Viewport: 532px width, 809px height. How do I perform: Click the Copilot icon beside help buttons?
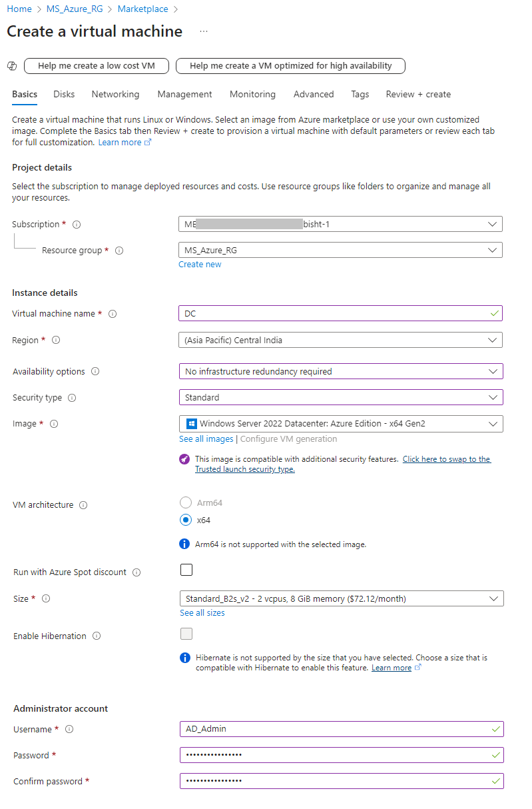click(x=12, y=66)
